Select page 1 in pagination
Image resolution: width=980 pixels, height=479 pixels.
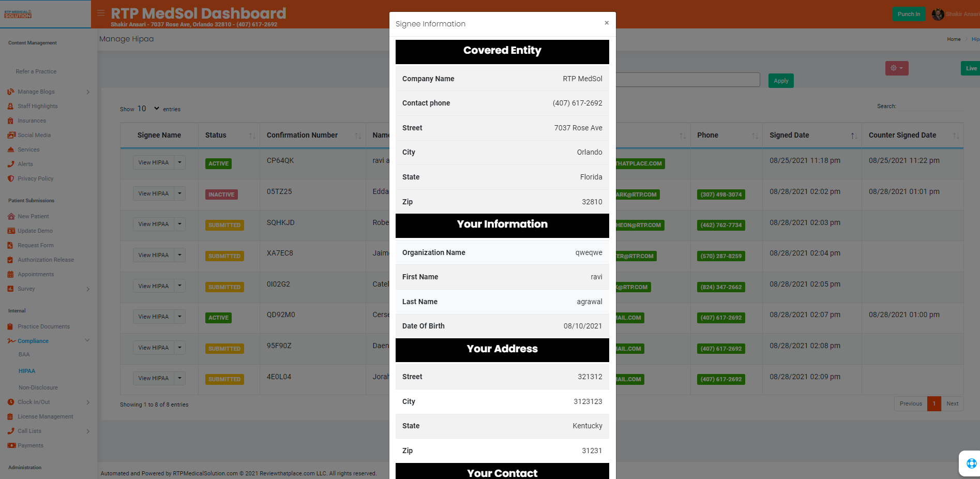click(x=934, y=403)
